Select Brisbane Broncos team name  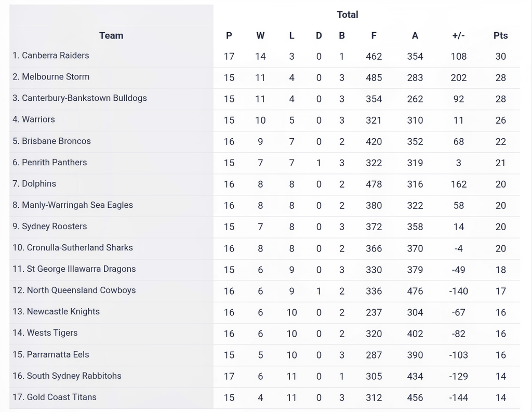point(51,141)
